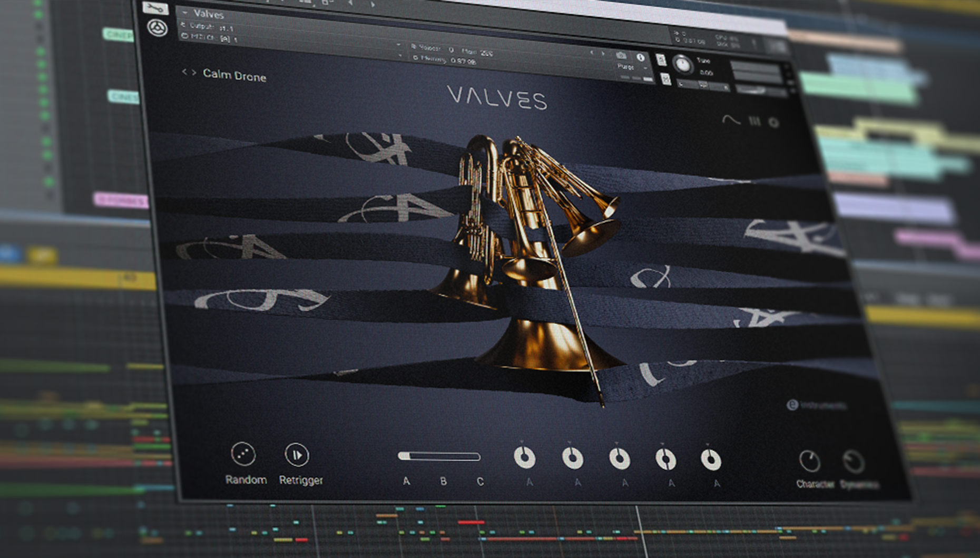This screenshot has width=980, height=558.
Task: Collapse the Valves instrument header arrow
Action: 185,13
